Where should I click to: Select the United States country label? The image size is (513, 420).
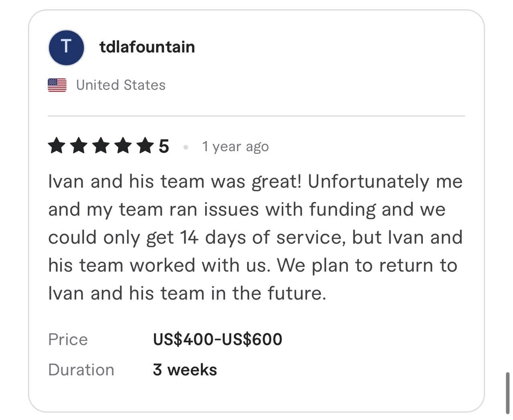(x=121, y=85)
